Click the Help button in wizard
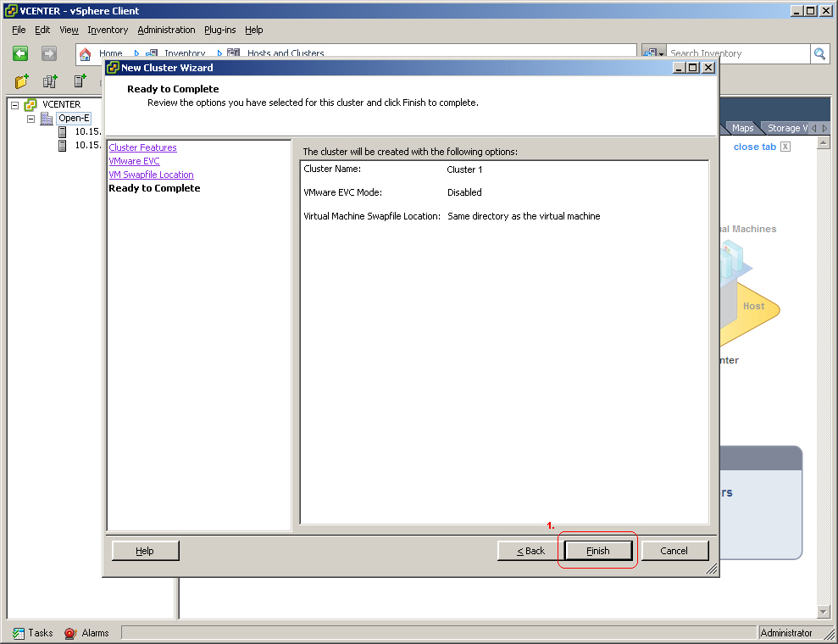838x644 pixels. tap(145, 551)
